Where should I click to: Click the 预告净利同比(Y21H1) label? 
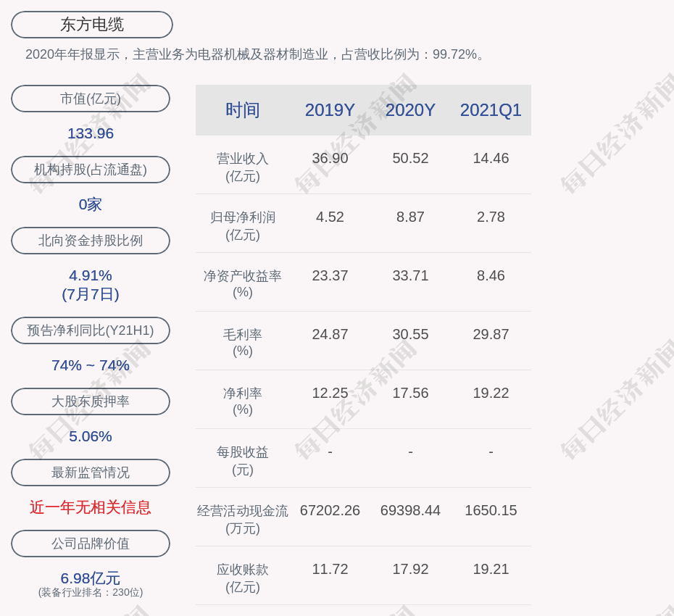coord(91,330)
